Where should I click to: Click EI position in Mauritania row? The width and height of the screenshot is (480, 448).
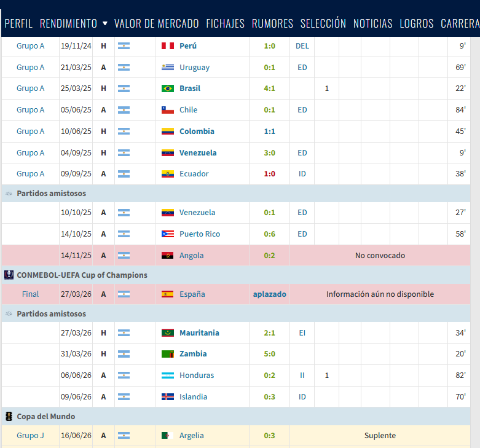point(302,332)
